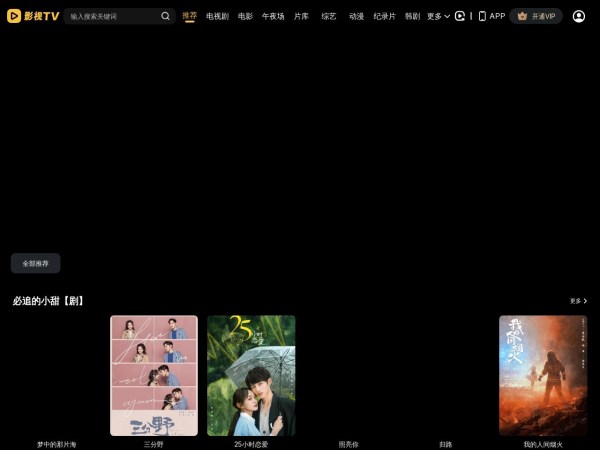Open the 三分野 poster thumbnail
The height and width of the screenshot is (450, 600).
[x=153, y=375]
